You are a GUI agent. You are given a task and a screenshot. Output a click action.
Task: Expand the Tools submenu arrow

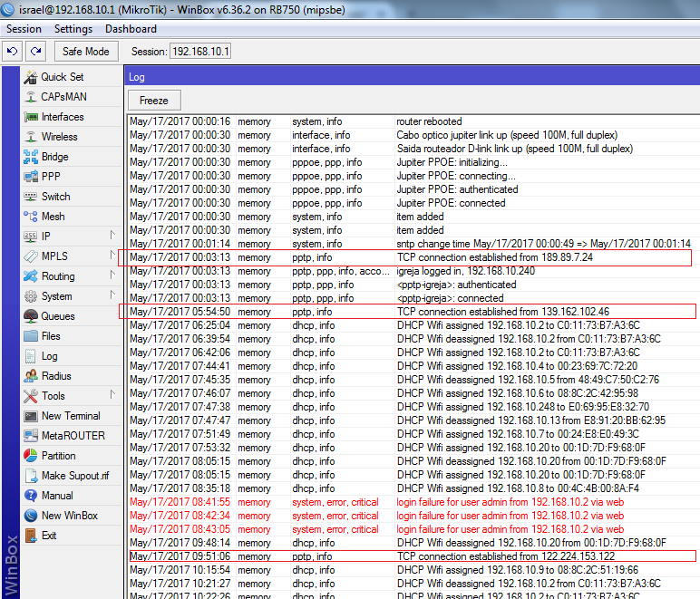point(112,395)
